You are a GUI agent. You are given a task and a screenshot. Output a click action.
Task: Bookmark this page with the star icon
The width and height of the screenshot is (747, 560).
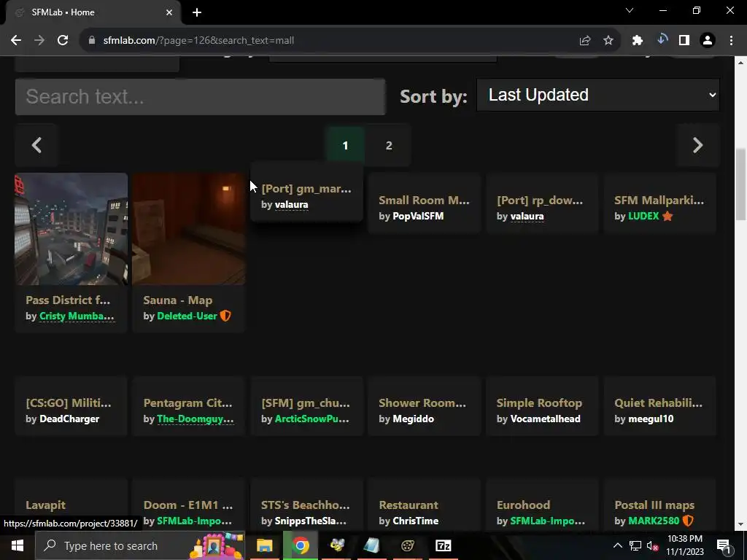tap(608, 41)
